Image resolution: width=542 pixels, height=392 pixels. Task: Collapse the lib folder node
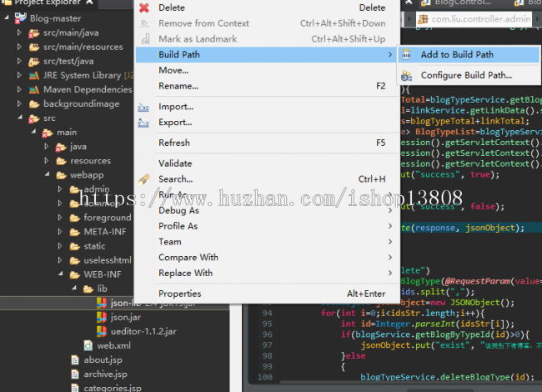tap(74, 288)
